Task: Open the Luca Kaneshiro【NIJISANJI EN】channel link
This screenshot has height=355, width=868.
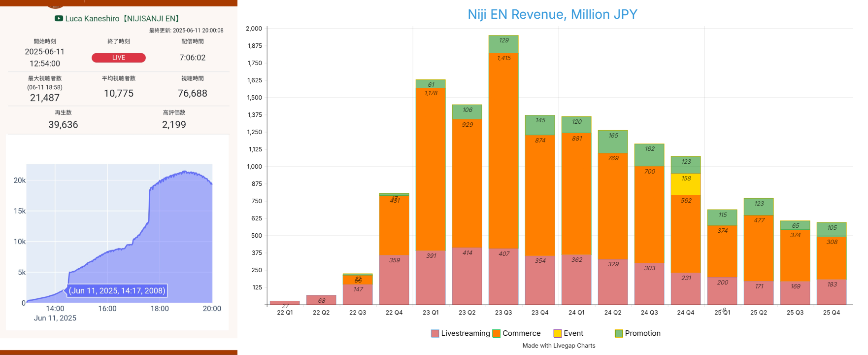Action: 123,18
